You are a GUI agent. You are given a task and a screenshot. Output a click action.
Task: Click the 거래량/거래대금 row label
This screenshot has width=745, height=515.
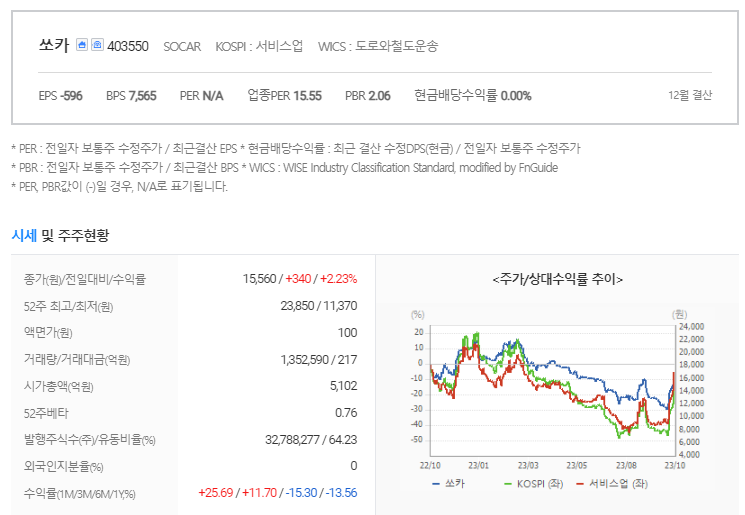coord(77,360)
